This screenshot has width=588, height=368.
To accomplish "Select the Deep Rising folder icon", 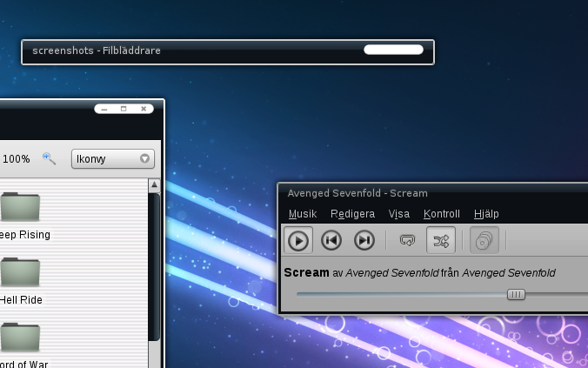I will point(20,206).
